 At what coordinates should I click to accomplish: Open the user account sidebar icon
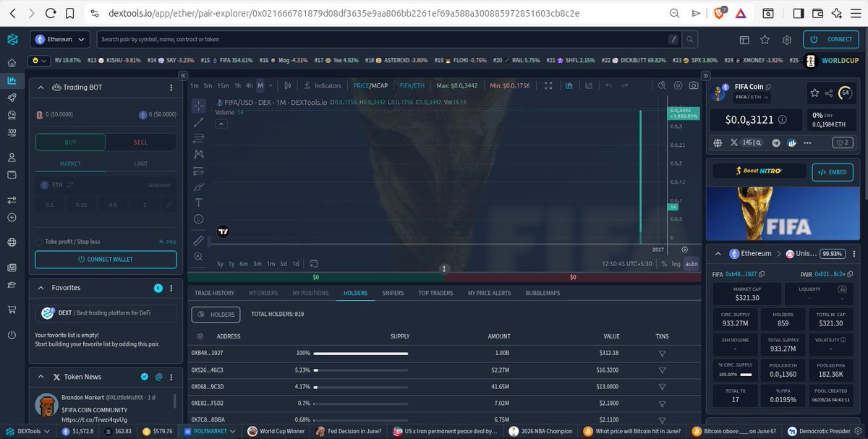tap(12, 157)
